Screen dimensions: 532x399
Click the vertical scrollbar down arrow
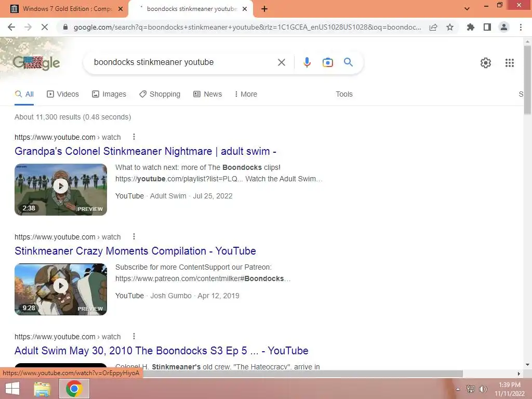coord(527,365)
